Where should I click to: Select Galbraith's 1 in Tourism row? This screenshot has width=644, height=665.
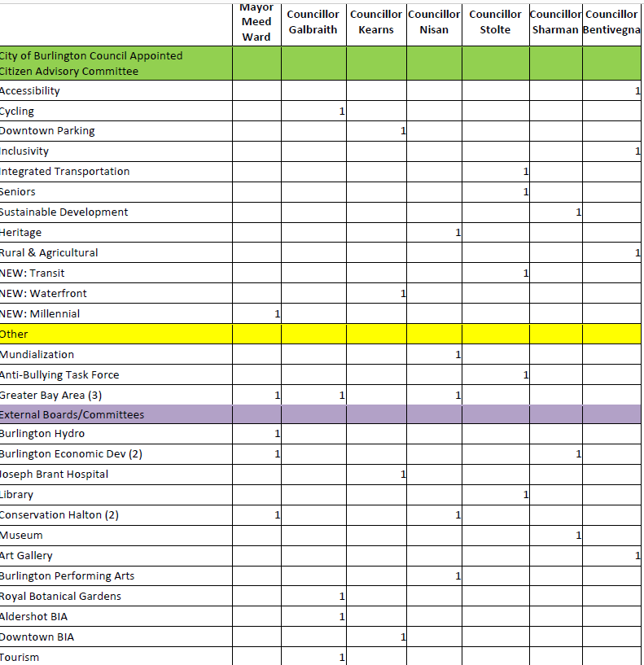point(342,658)
